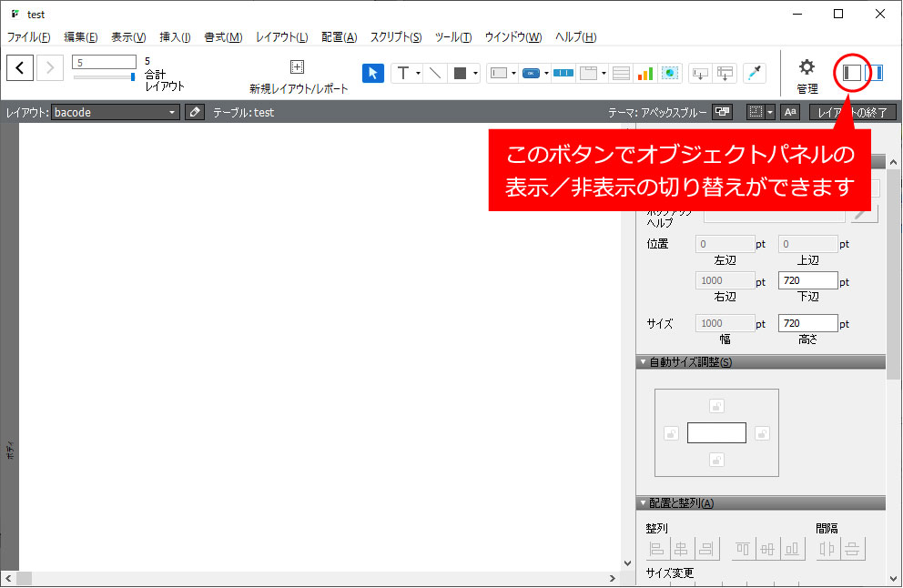Toggle right anchor lock in autosizing
Viewport: 903px width, 588px height.
tap(762, 433)
